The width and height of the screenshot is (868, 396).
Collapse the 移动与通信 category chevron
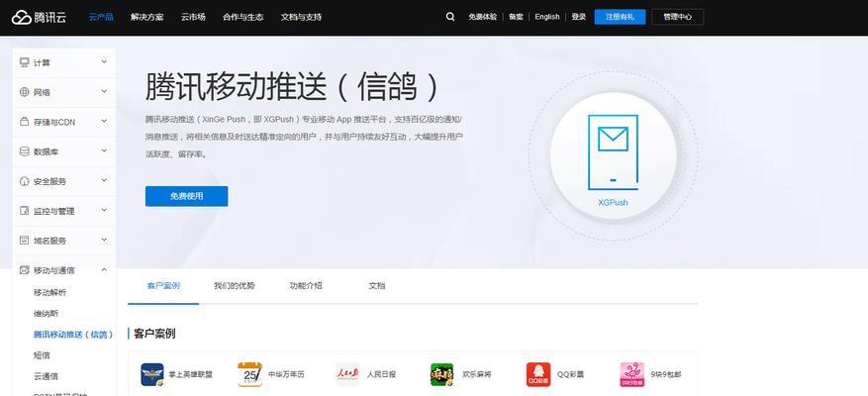click(x=104, y=269)
